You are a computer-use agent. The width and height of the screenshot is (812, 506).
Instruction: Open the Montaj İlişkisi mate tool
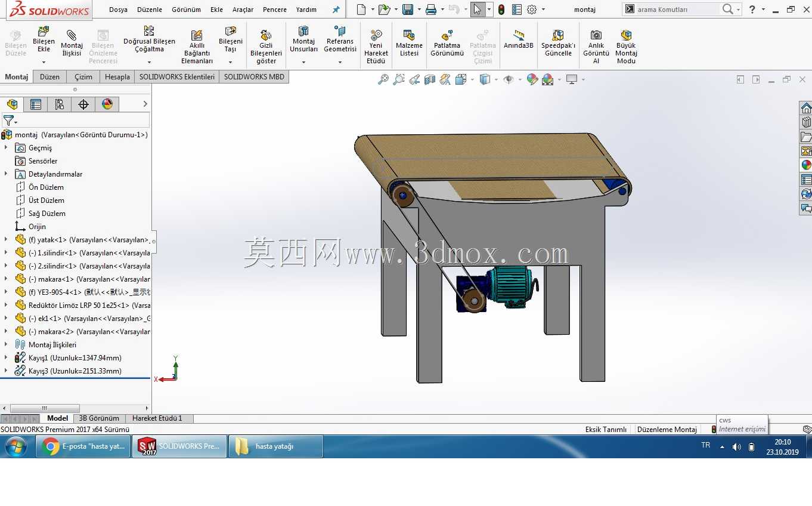[72, 44]
